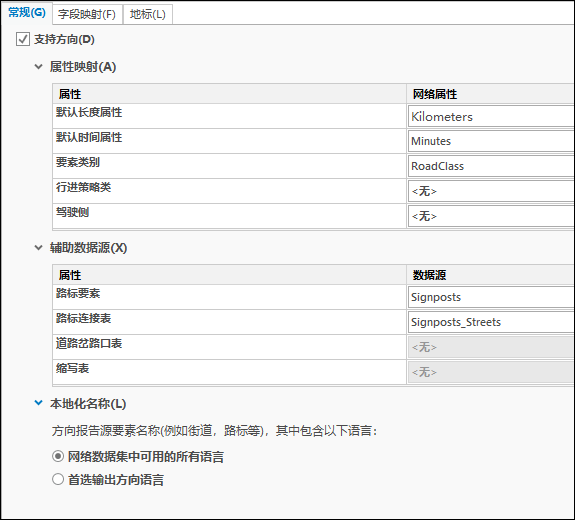Switch to the 常规(G) tab

27,13
